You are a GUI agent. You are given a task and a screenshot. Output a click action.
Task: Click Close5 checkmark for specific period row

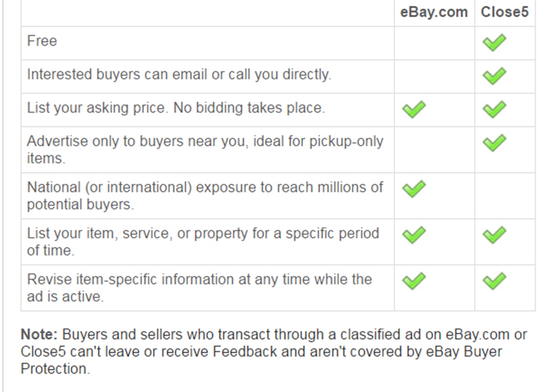coord(494,235)
